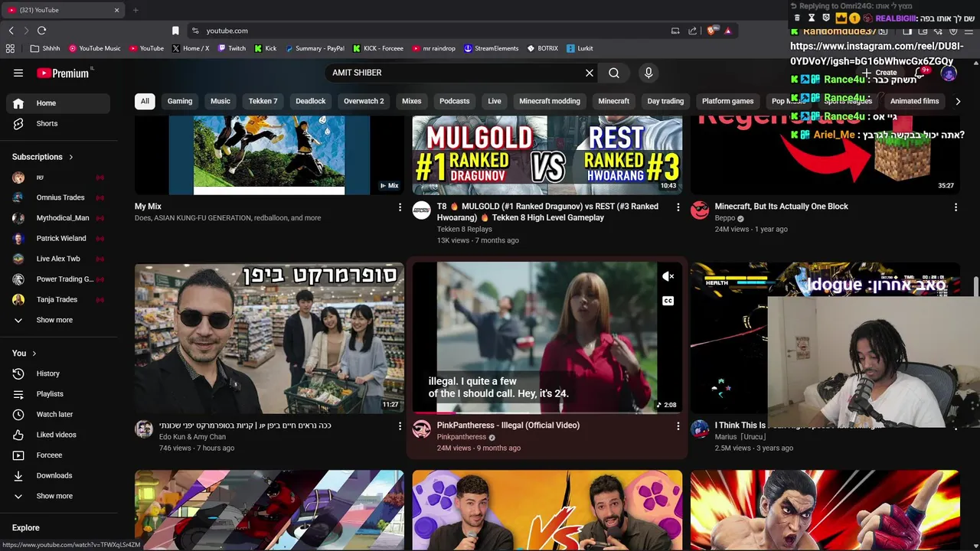Unmute the PinkPantheress preview video
This screenshot has width=980, height=551.
pyautogui.click(x=668, y=276)
